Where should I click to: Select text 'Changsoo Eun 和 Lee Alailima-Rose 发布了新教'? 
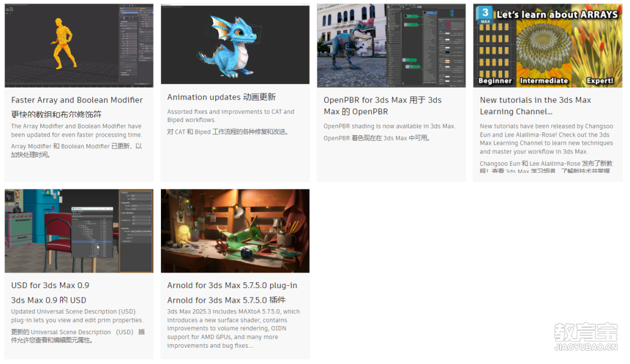coord(546,163)
